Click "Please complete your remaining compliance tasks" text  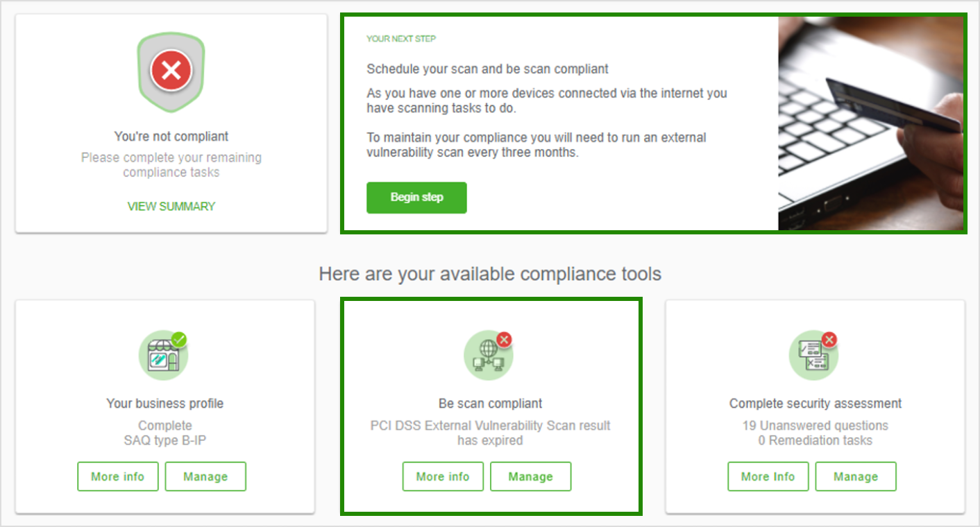pos(171,165)
